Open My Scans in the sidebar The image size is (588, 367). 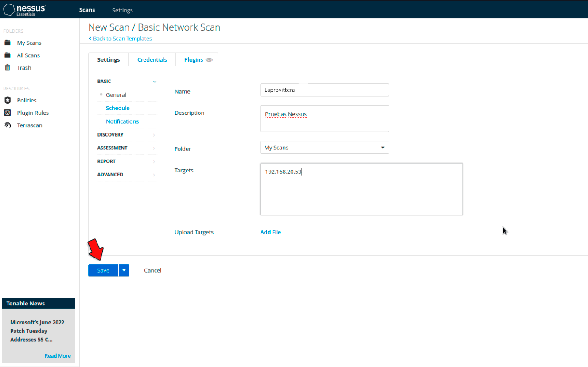[x=29, y=43]
